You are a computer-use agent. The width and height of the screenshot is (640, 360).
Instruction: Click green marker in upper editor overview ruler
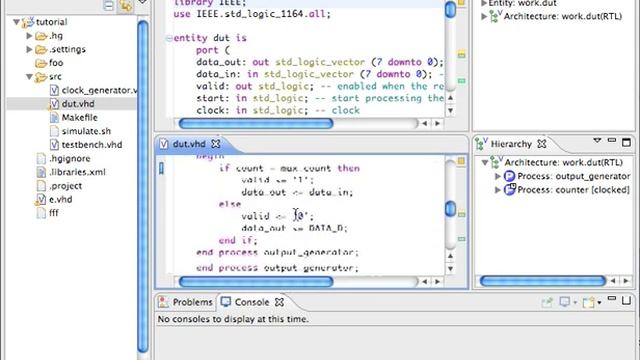tap(461, 81)
